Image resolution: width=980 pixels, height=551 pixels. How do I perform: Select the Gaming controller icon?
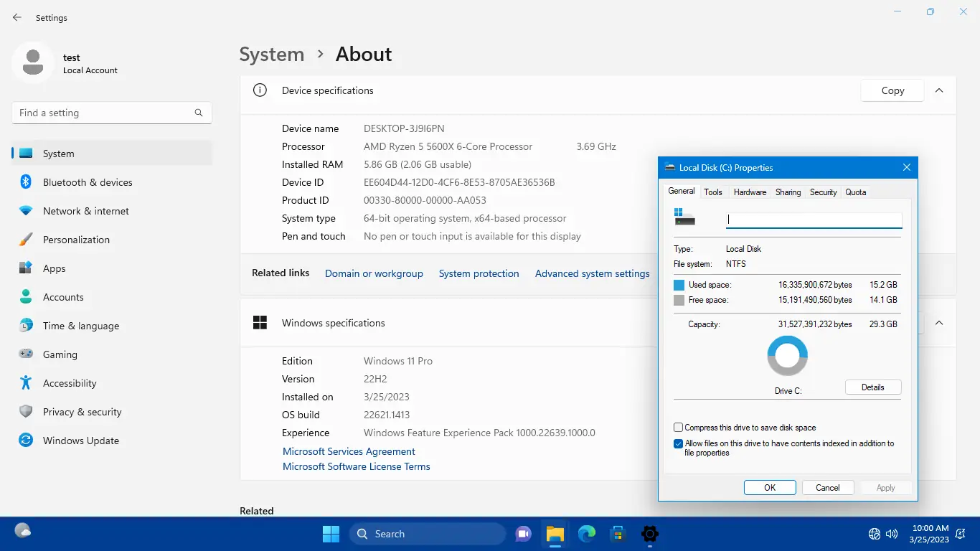(x=26, y=354)
